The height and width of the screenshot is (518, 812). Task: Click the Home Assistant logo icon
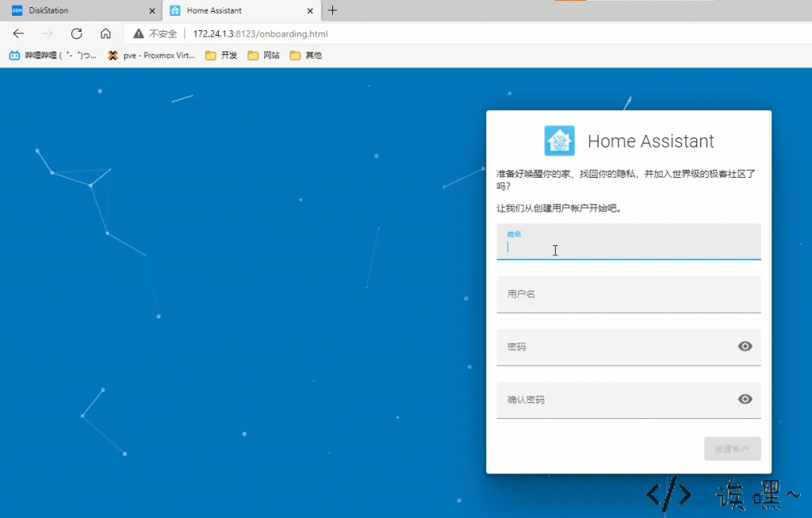coord(559,140)
